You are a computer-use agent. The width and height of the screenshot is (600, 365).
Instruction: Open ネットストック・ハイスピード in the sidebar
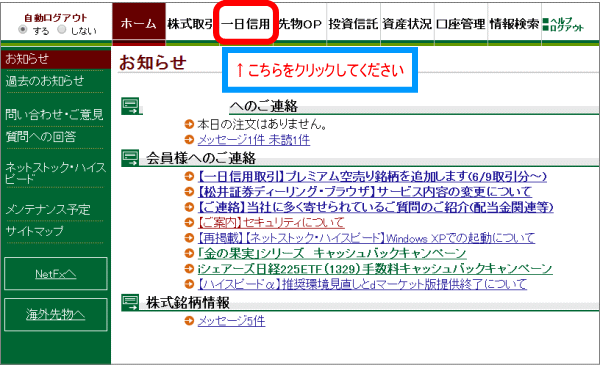click(55, 173)
